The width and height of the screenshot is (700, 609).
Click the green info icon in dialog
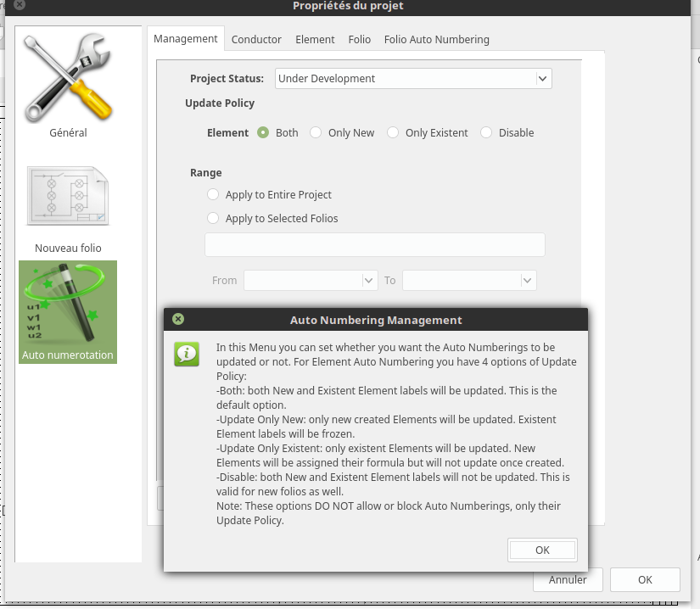(187, 354)
